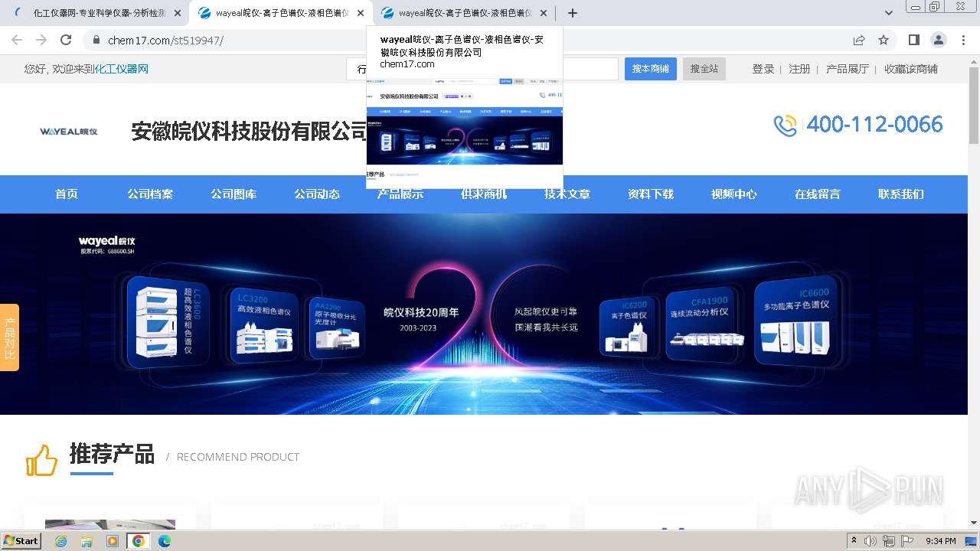980x551 pixels.
Task: Click LC3200 高效液相色谱仪 banner product
Action: [x=263, y=324]
